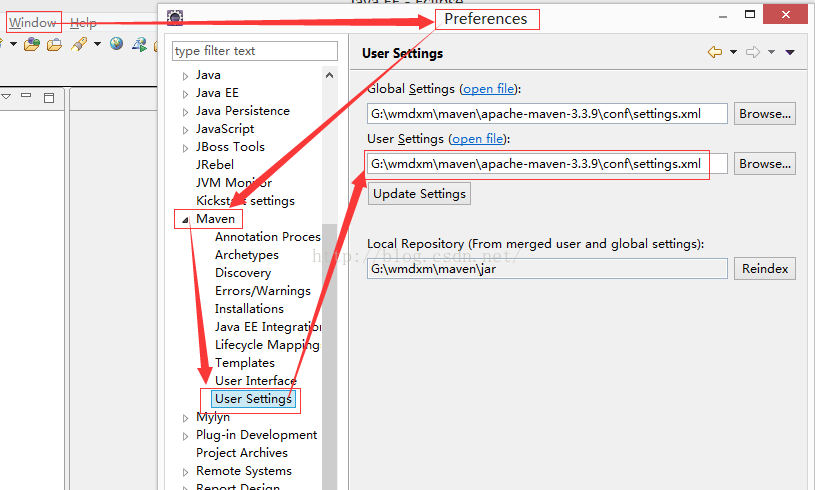The height and width of the screenshot is (490, 815).
Task: Open the Help menu in Eclipse
Action: coord(83,23)
